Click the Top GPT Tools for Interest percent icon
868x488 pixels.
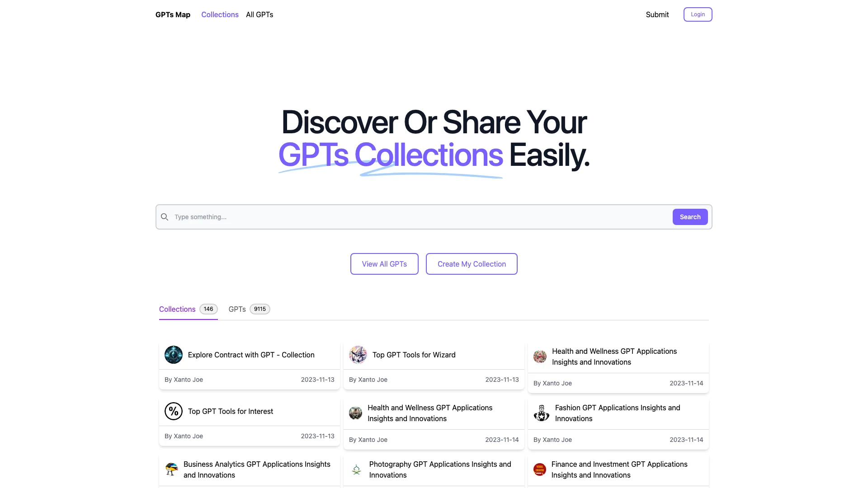click(174, 411)
